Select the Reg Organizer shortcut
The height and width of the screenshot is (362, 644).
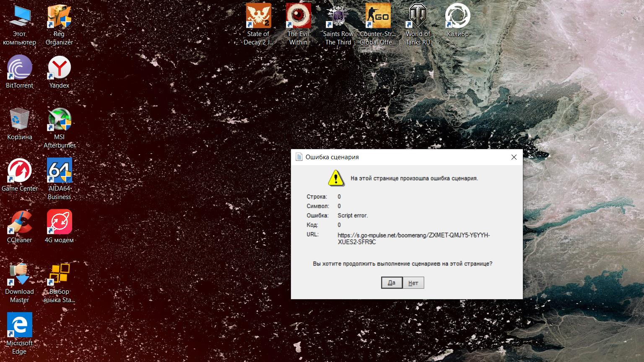[x=59, y=25]
